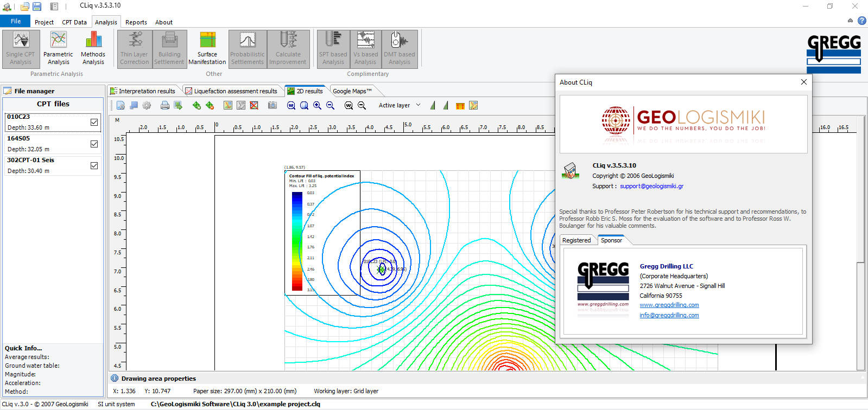Expand the Active layer dropdown
The width and height of the screenshot is (868, 410).
pos(418,105)
